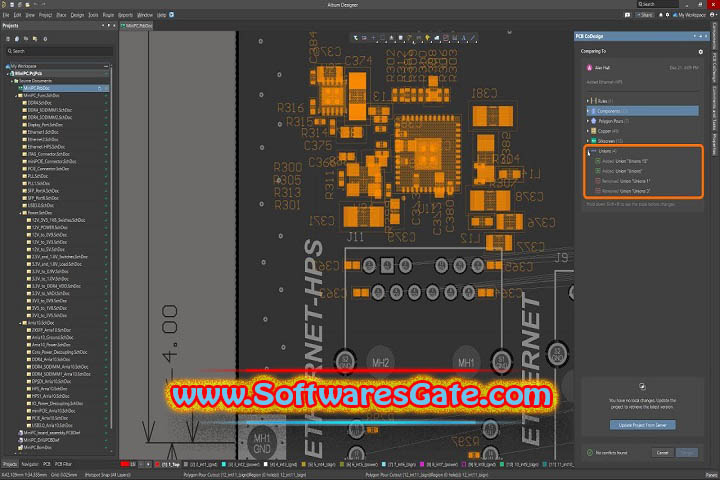
Task: Open My Workspace account menu
Action: coord(689,15)
